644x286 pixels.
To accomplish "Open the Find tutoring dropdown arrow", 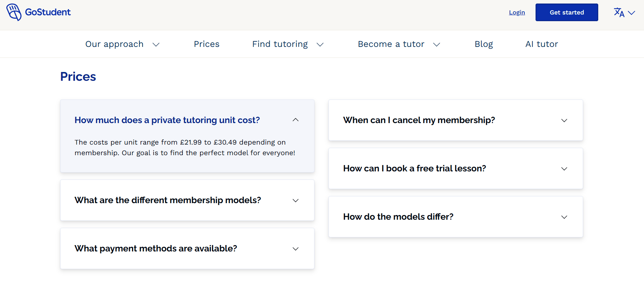I will pos(320,44).
